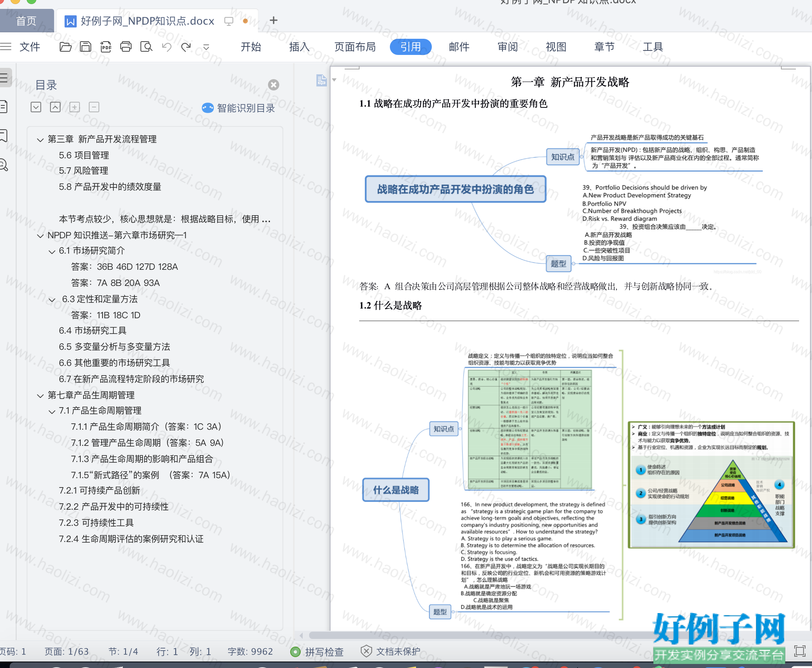Open the hamburger 文件 menu icon
The image size is (812, 668).
click(x=6, y=47)
